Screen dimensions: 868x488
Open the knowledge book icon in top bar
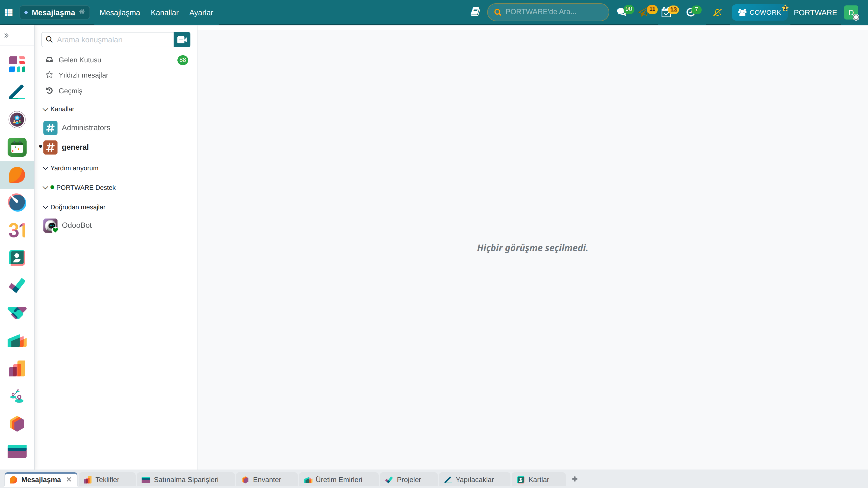point(475,12)
